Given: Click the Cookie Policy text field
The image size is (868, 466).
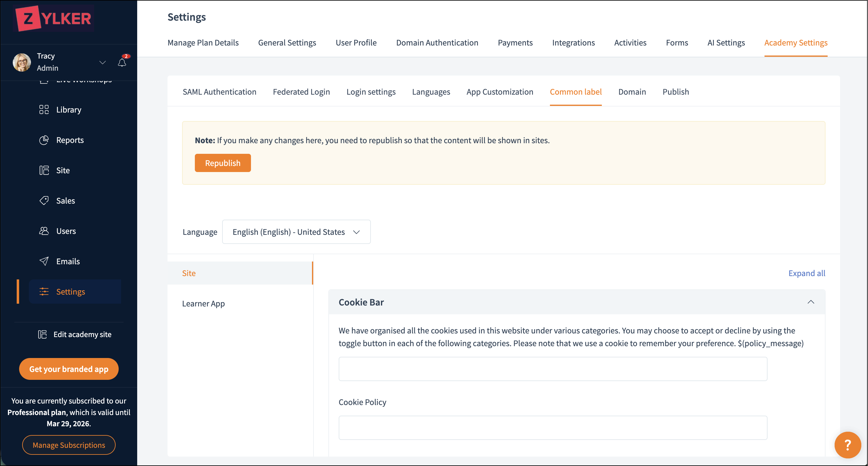Looking at the screenshot, I should tap(553, 427).
